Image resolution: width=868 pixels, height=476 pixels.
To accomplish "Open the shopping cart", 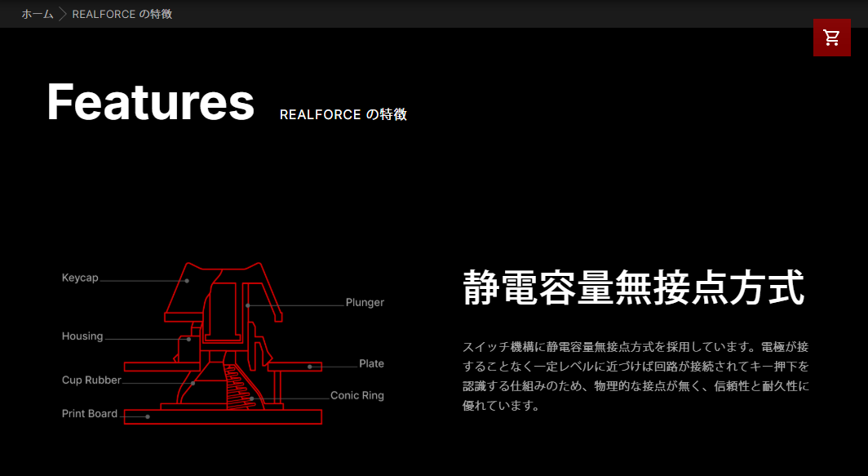I will tap(831, 38).
